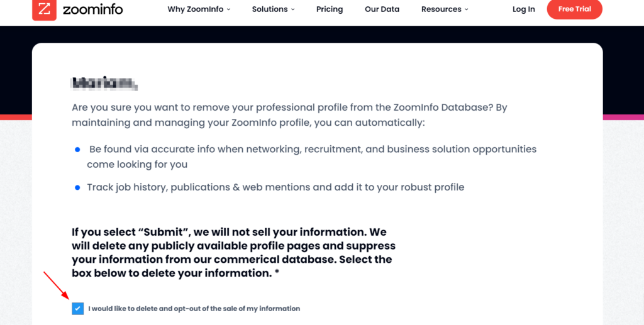Click the red arrow annotation
This screenshot has width=644, height=325.
(x=57, y=285)
